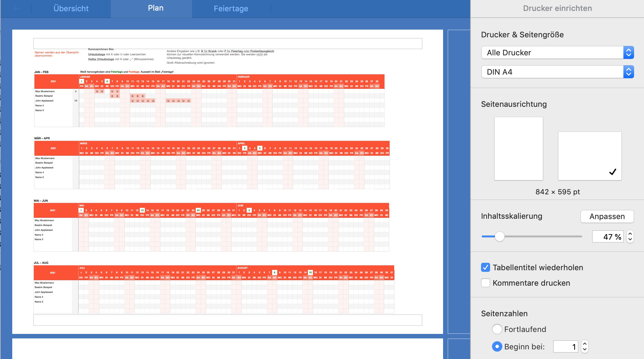Viewport: 644px width, 359px height.
Task: Click the content scaling slider handle
Action: pyautogui.click(x=499, y=236)
